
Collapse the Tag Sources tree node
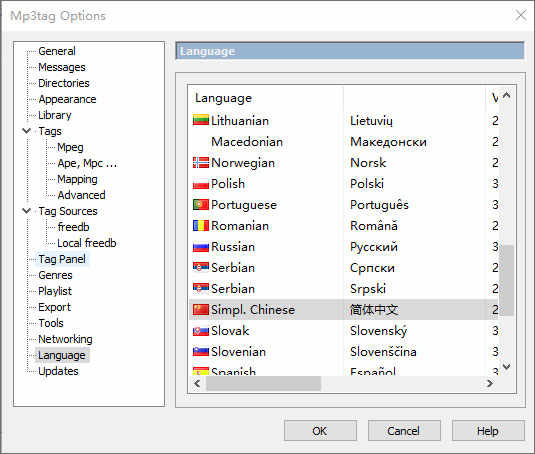pyautogui.click(x=27, y=210)
